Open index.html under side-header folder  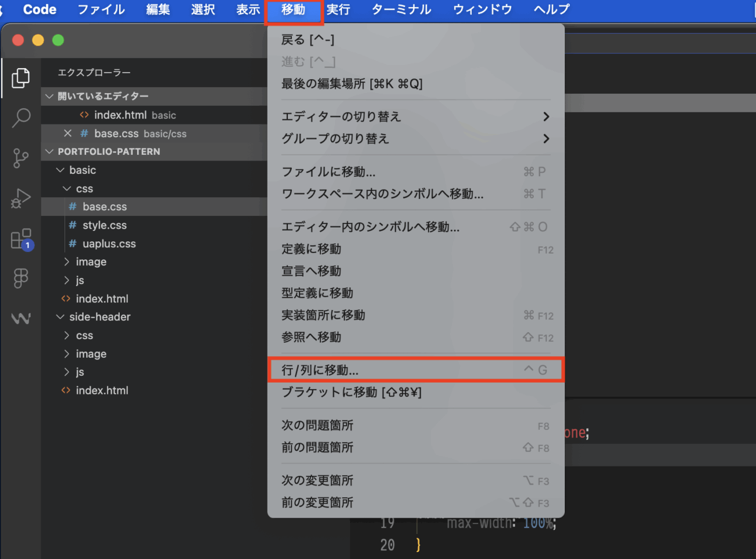[102, 390]
